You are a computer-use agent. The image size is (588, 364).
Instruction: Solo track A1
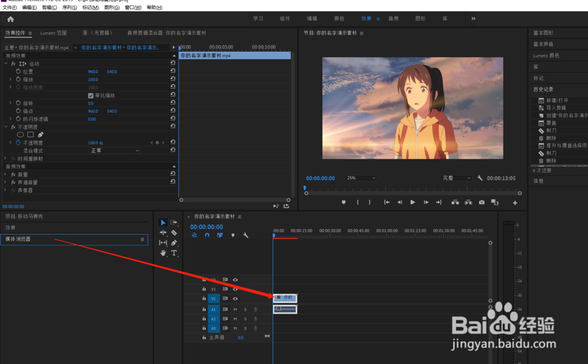point(245,310)
